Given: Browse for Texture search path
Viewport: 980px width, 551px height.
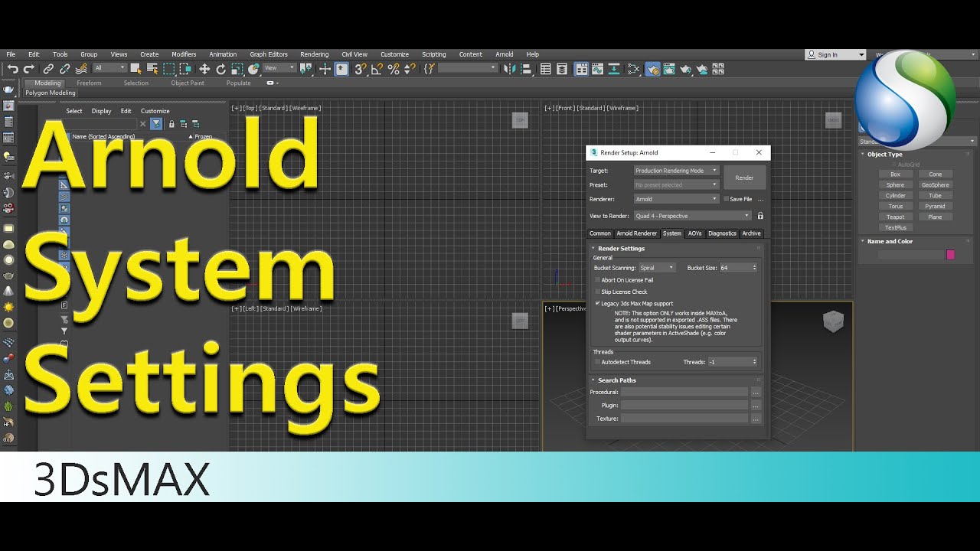Looking at the screenshot, I should click(x=756, y=419).
